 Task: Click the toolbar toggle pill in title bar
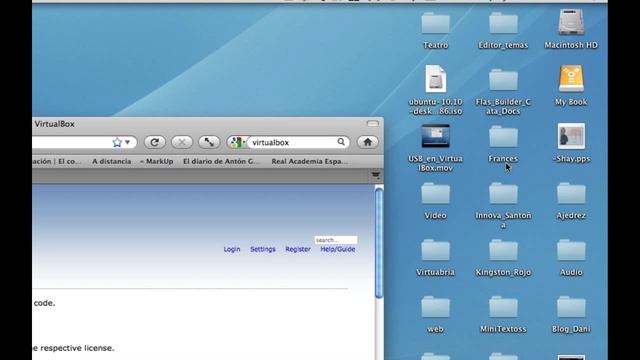(372, 123)
